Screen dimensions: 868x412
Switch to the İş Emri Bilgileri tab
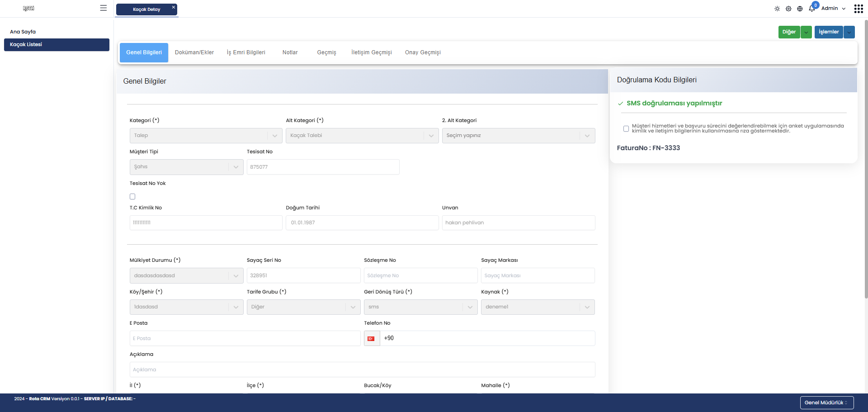(246, 52)
